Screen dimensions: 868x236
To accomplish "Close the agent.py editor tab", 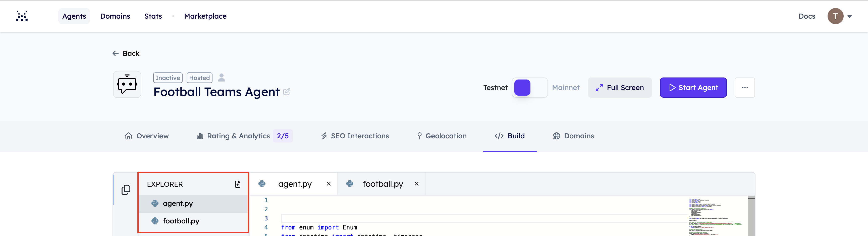I will tap(329, 184).
